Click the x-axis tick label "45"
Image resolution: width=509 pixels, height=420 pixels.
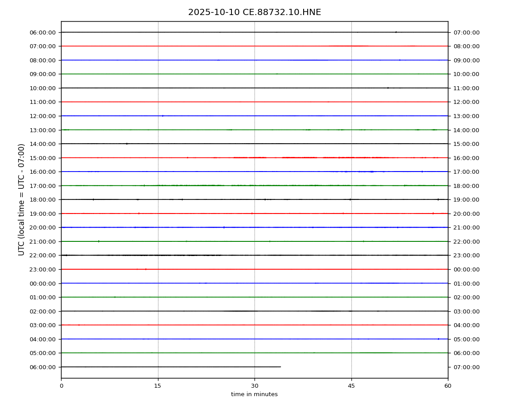[351, 386]
